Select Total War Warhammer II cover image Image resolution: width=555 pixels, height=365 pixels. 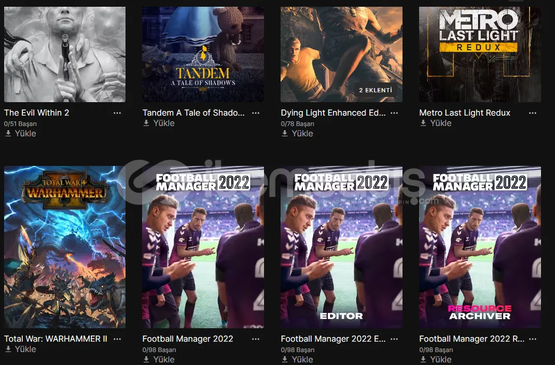pos(65,247)
